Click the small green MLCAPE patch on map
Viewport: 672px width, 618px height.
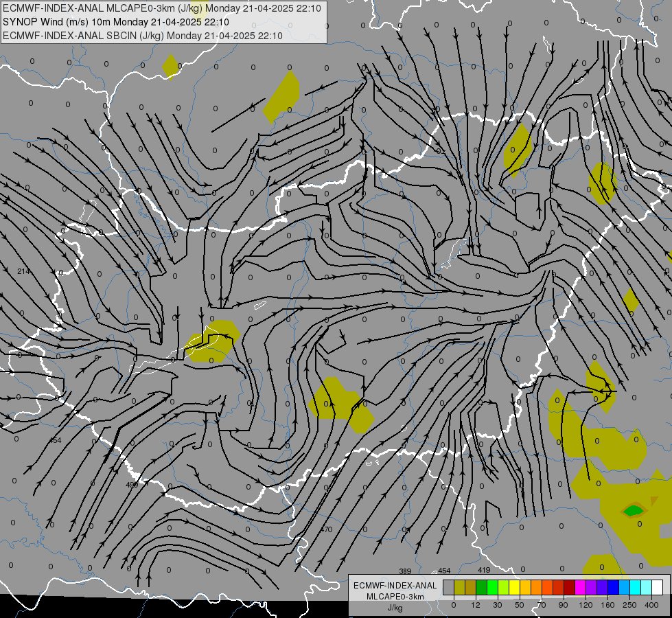pyautogui.click(x=633, y=511)
